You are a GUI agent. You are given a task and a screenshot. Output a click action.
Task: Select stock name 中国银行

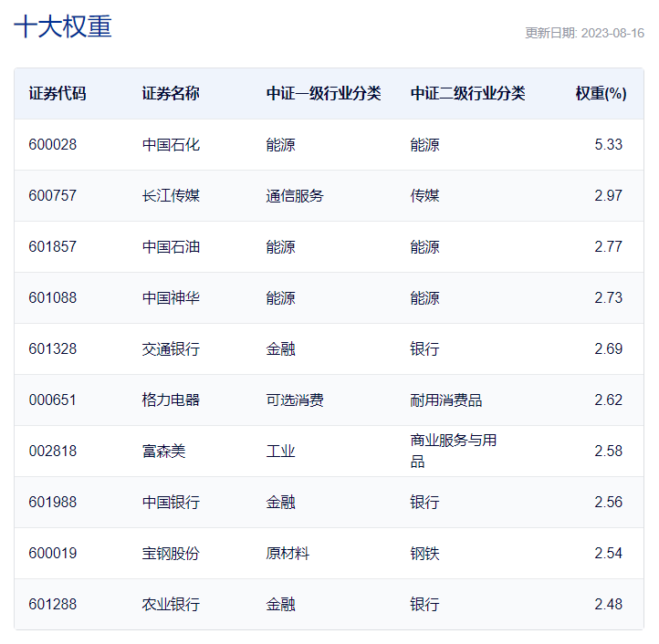[171, 502]
